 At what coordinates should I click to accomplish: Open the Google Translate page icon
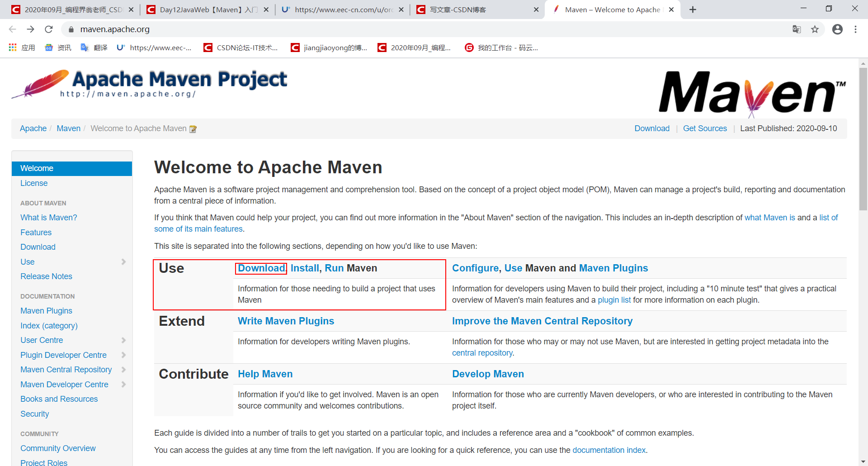[x=797, y=29]
